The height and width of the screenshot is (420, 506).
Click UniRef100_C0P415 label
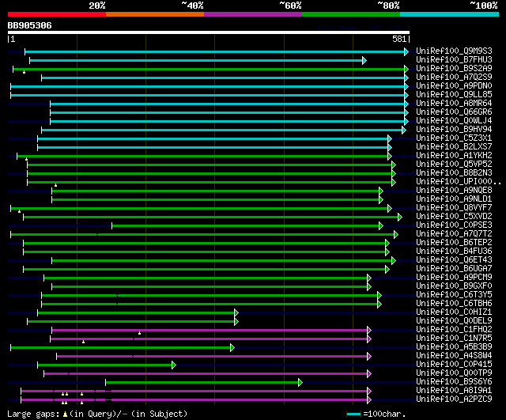[x=454, y=365]
